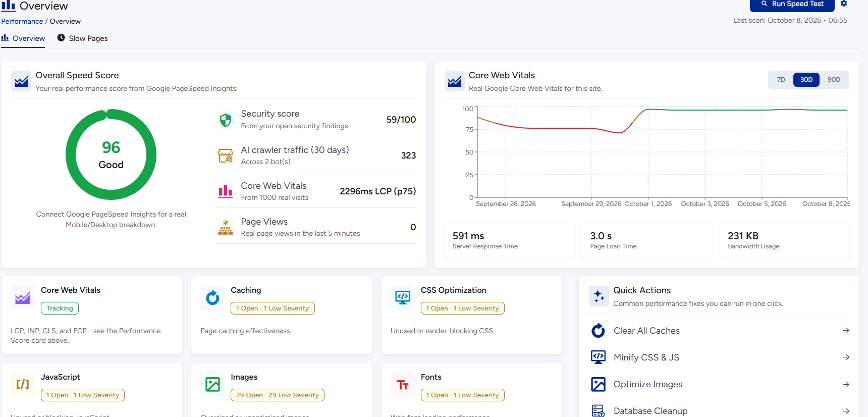Open Minify CSS & JS arrow
Image resolution: width=868 pixels, height=417 pixels.
[x=846, y=357]
